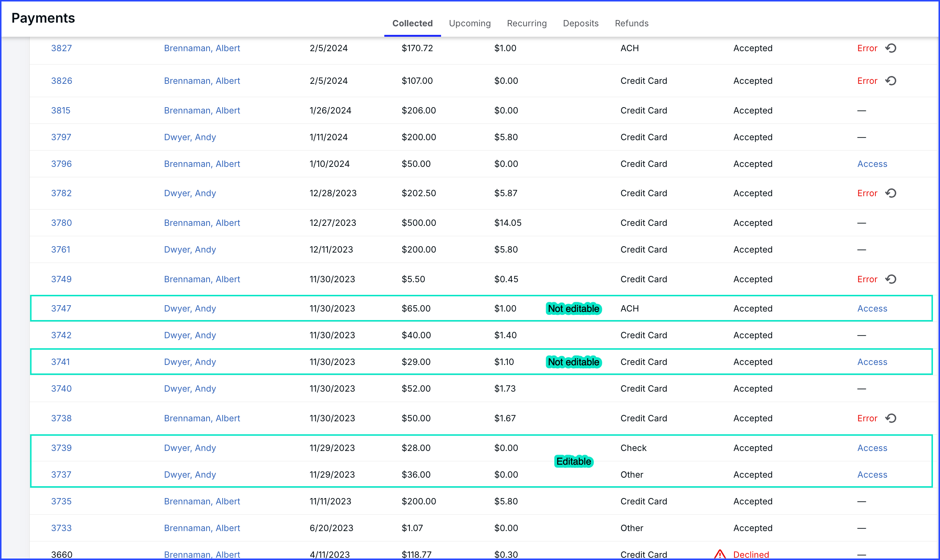Click the Payments page heading
Screen dimensions: 940x560
(x=43, y=18)
